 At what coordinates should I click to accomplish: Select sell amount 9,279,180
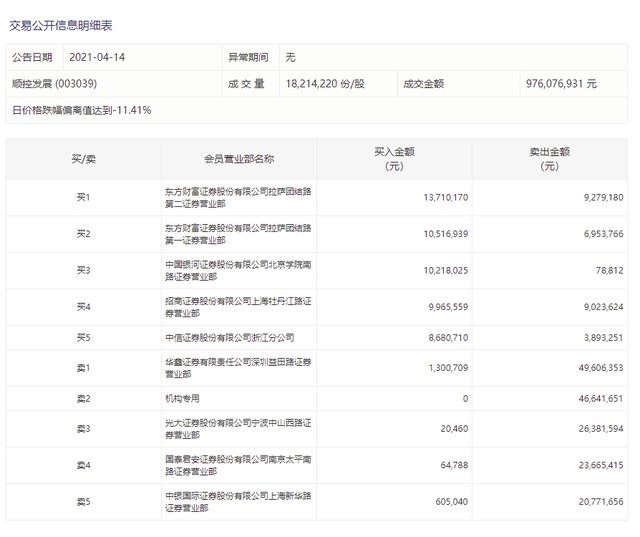[x=603, y=197]
